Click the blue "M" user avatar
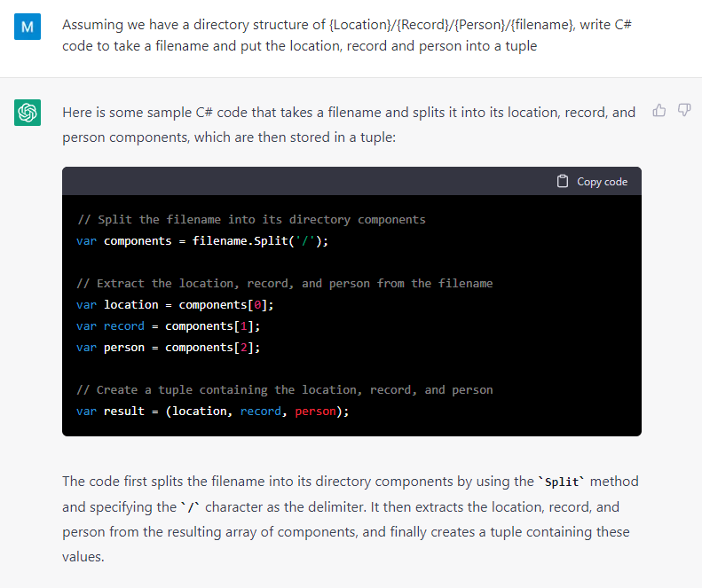The width and height of the screenshot is (702, 588). point(28,27)
